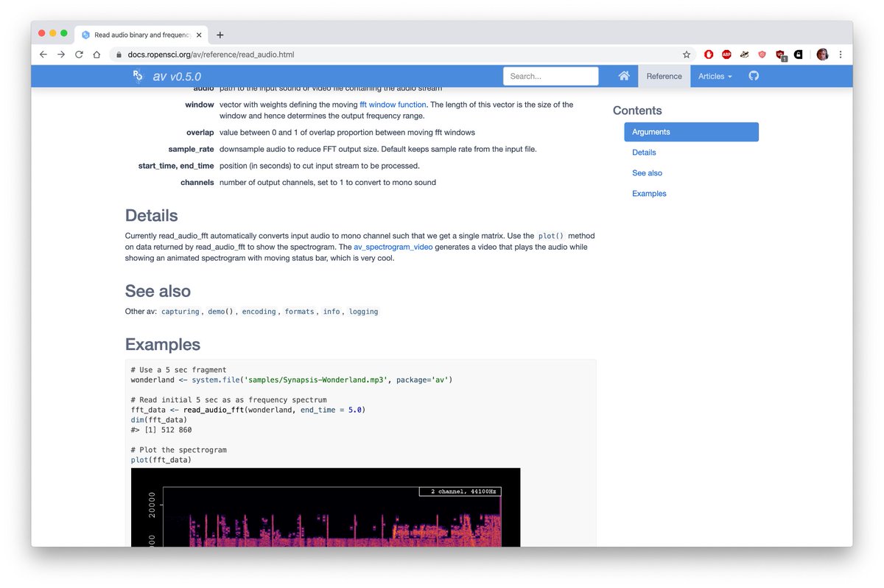Jump to Examples in Contents
This screenshot has width=884, height=588.
click(x=649, y=194)
